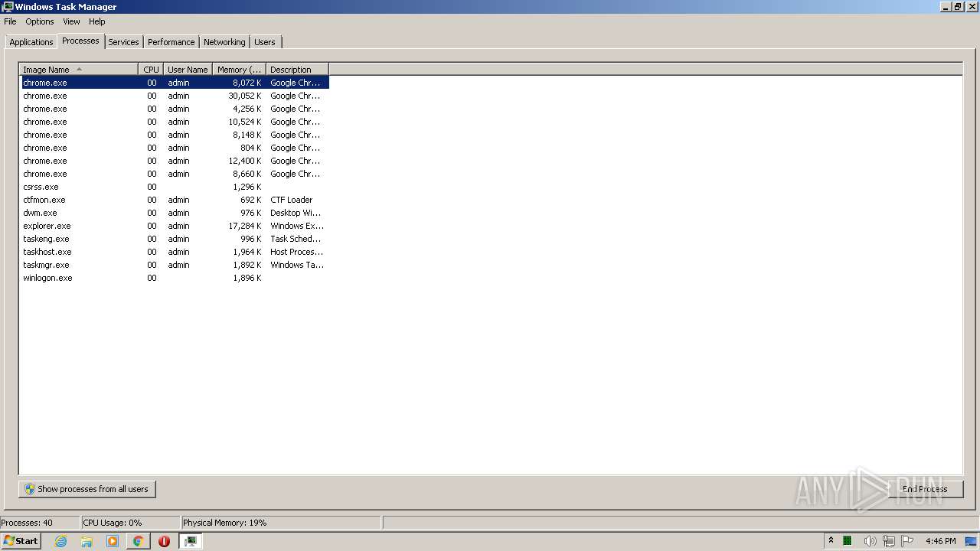Open the View menu
The image size is (980, 551).
71,21
